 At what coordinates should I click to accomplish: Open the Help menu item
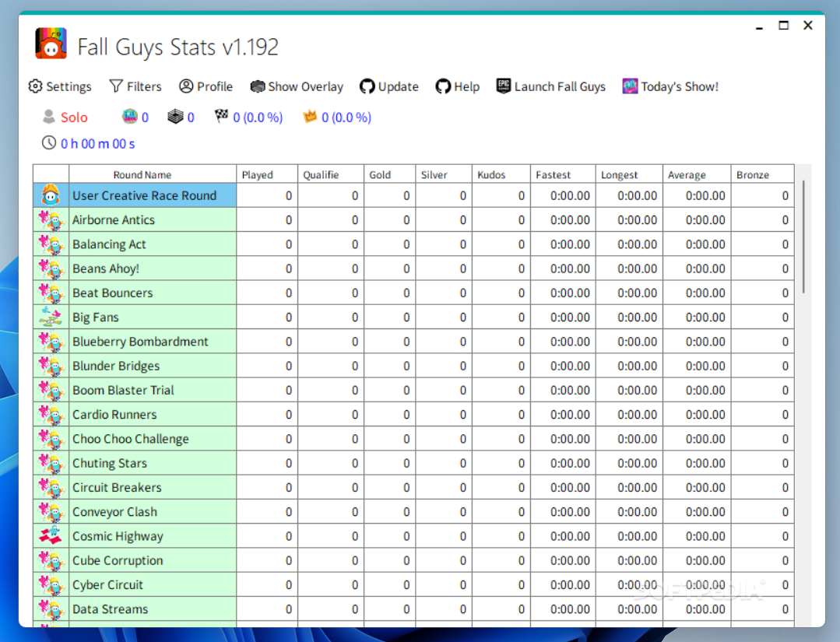(458, 86)
